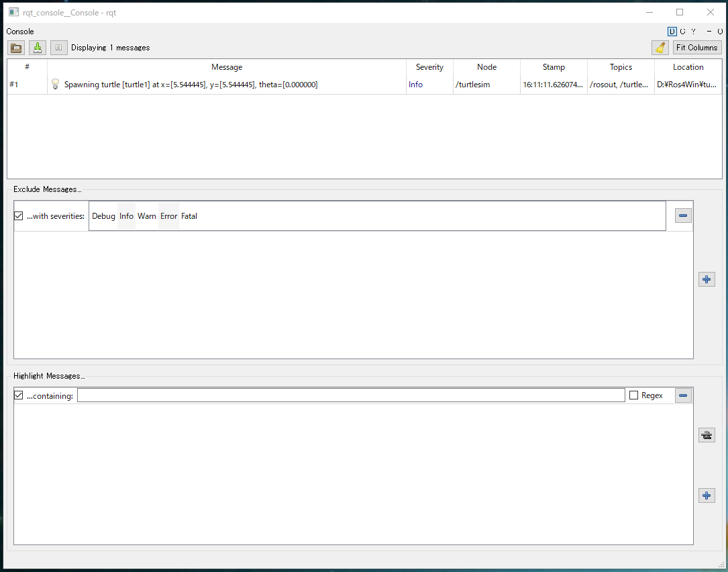Click the dash icon in Console title bar
The height and width of the screenshot is (572, 728).
pyautogui.click(x=709, y=32)
